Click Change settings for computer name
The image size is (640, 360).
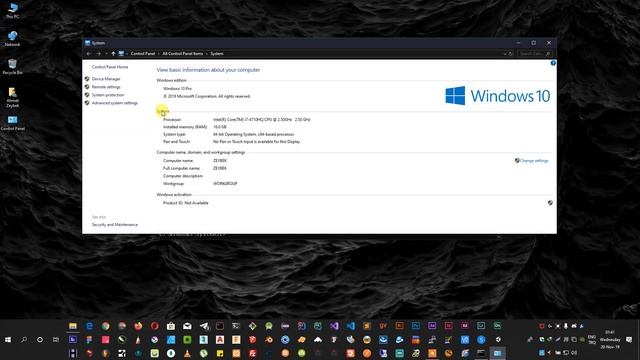pos(534,160)
